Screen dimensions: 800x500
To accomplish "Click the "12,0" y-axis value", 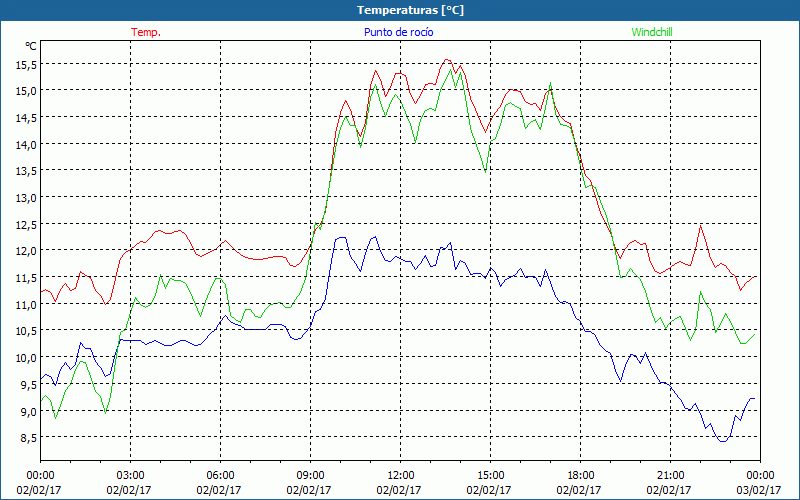I will (x=26, y=251).
